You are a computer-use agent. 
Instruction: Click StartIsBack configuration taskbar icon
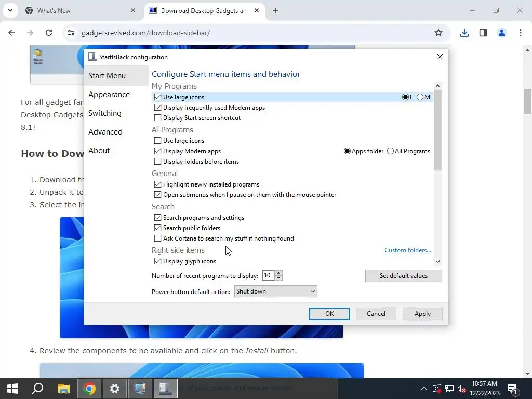(166, 389)
